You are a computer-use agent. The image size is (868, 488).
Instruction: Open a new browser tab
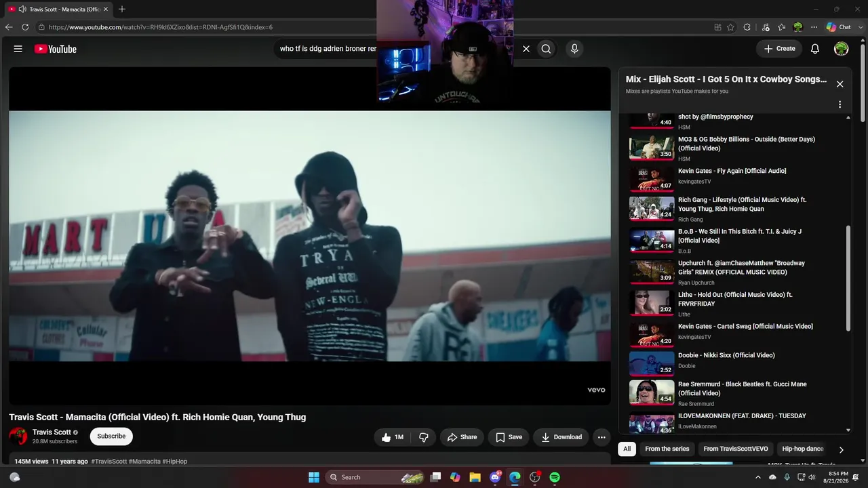(x=122, y=9)
